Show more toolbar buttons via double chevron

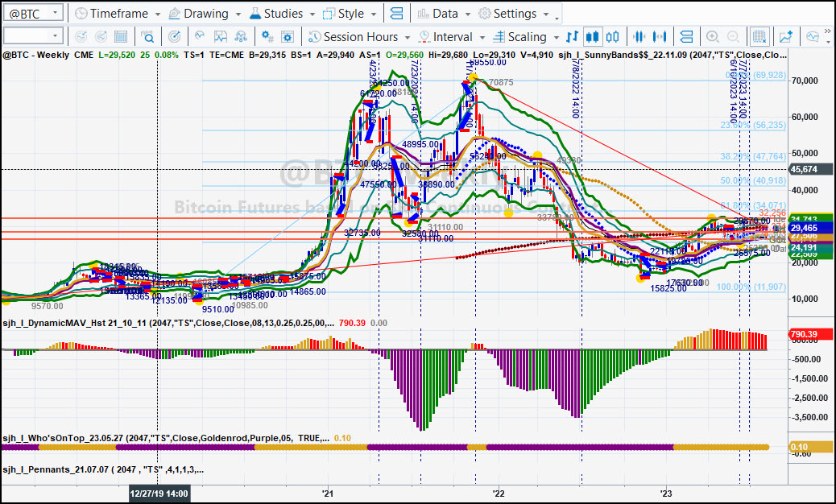(827, 31)
